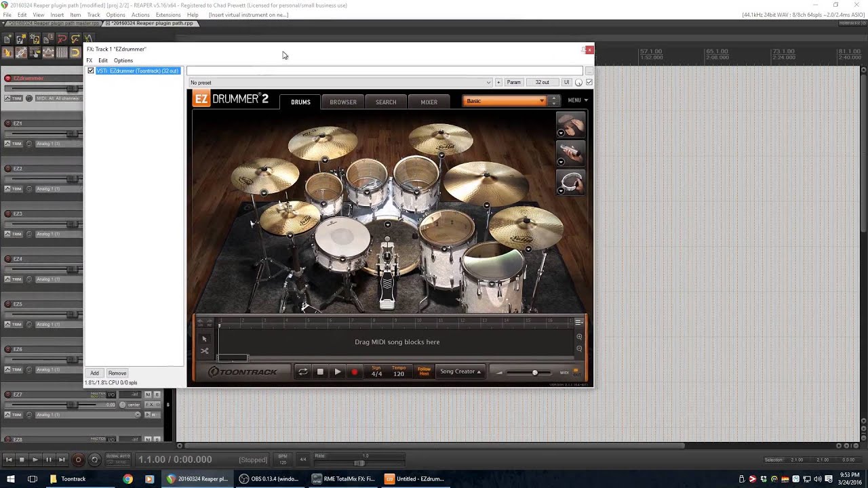Open the Windows Start menu
Image resolution: width=868 pixels, height=488 pixels.
pyautogui.click(x=10, y=479)
